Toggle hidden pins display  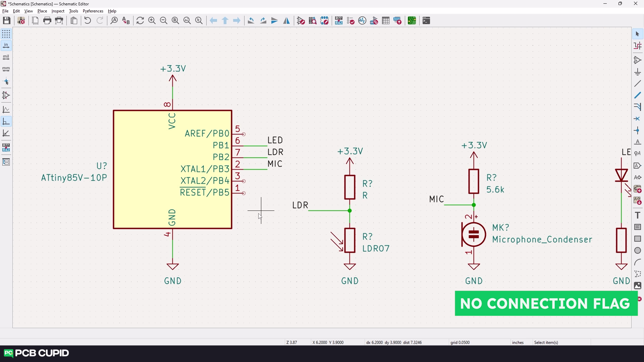6,96
